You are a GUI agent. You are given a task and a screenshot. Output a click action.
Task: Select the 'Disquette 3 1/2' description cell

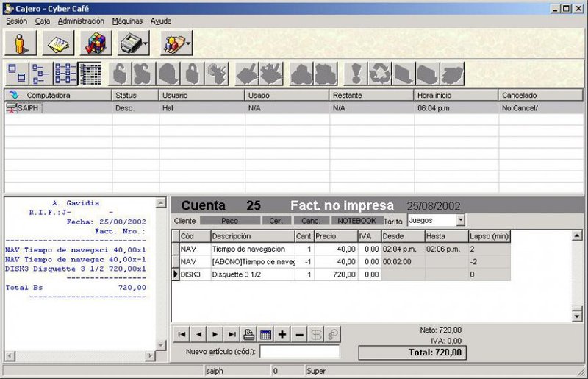coord(253,274)
